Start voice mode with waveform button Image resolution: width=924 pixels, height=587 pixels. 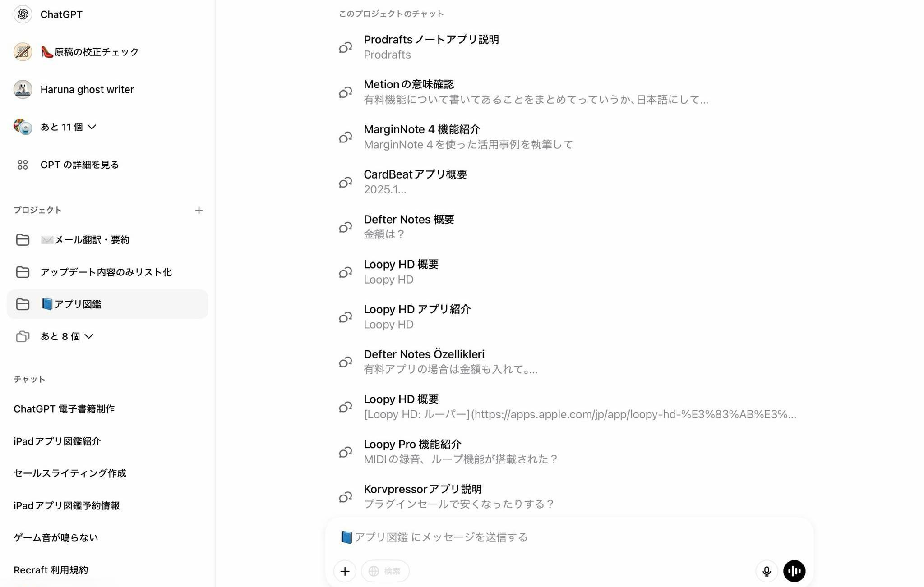(x=795, y=571)
